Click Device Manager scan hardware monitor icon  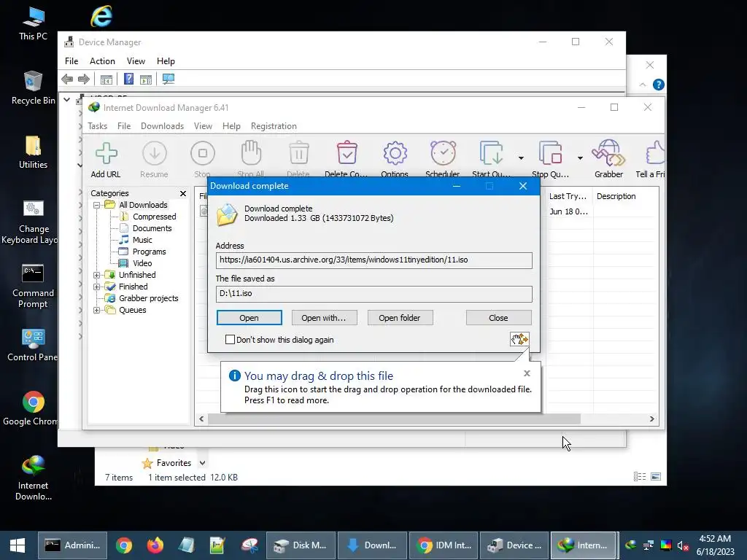[169, 79]
